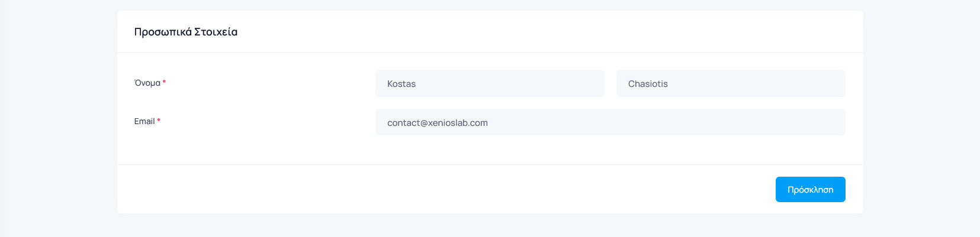The width and height of the screenshot is (980, 237).
Task: Send the invitation with Πρόσκληση
Action: pos(810,190)
